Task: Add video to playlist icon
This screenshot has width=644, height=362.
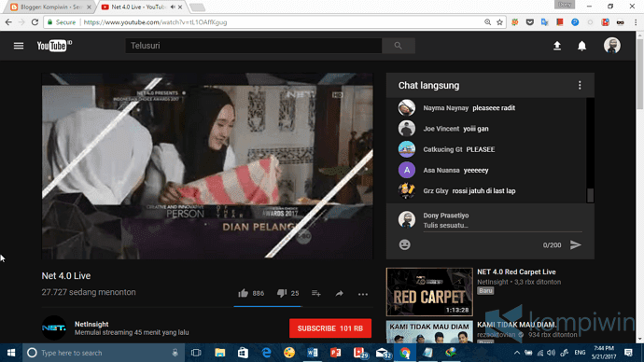Action: (315, 293)
